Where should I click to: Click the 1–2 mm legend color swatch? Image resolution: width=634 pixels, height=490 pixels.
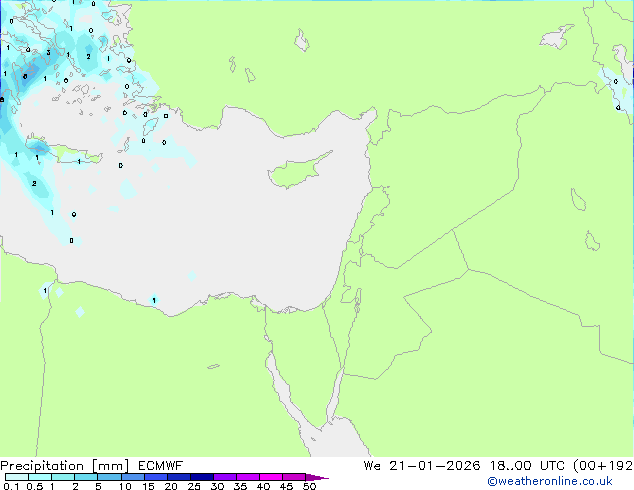[63, 477]
